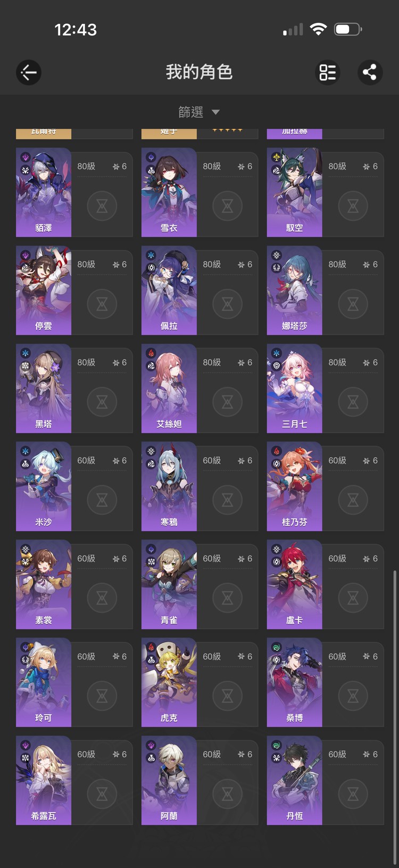Select the 青雀 character card
399x868 pixels.
tap(200, 584)
